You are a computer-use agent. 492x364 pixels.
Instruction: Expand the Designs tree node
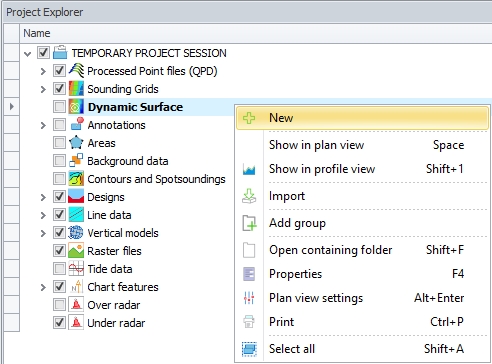tap(43, 197)
